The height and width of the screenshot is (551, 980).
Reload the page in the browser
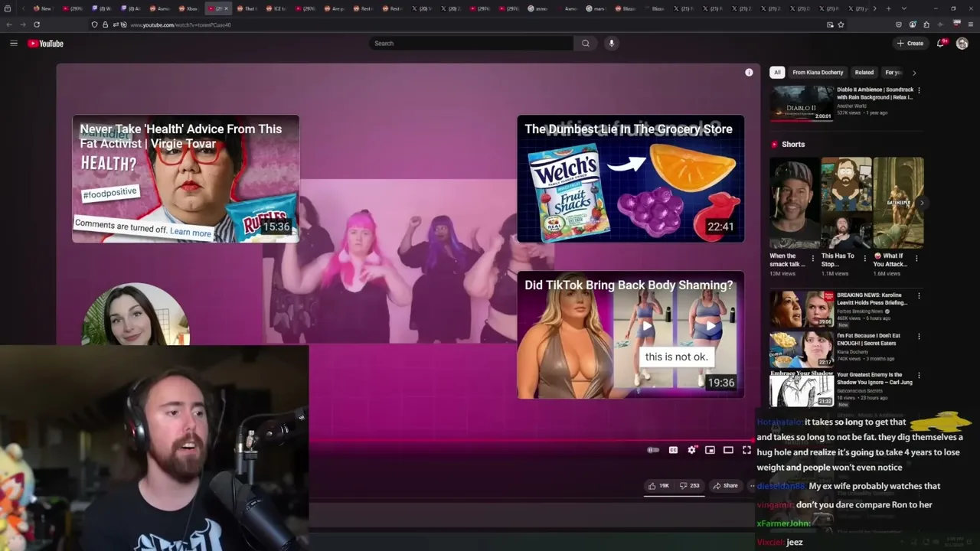point(37,24)
